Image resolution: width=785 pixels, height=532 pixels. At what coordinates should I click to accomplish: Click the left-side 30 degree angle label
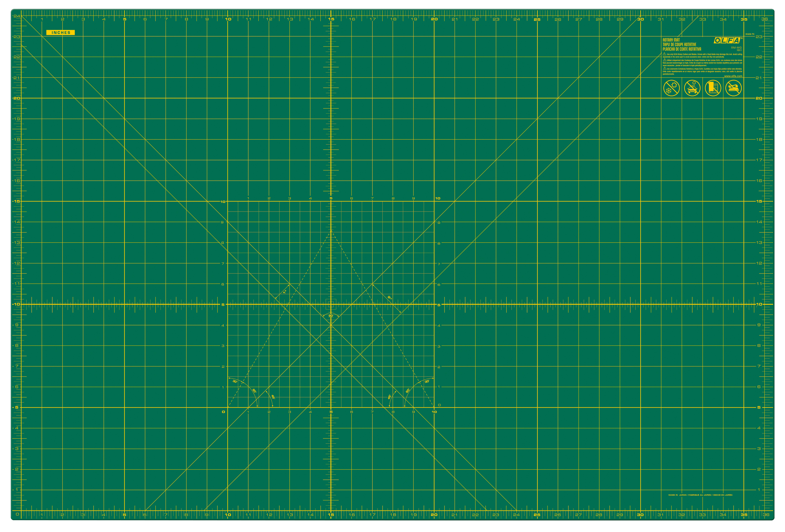coord(235,382)
